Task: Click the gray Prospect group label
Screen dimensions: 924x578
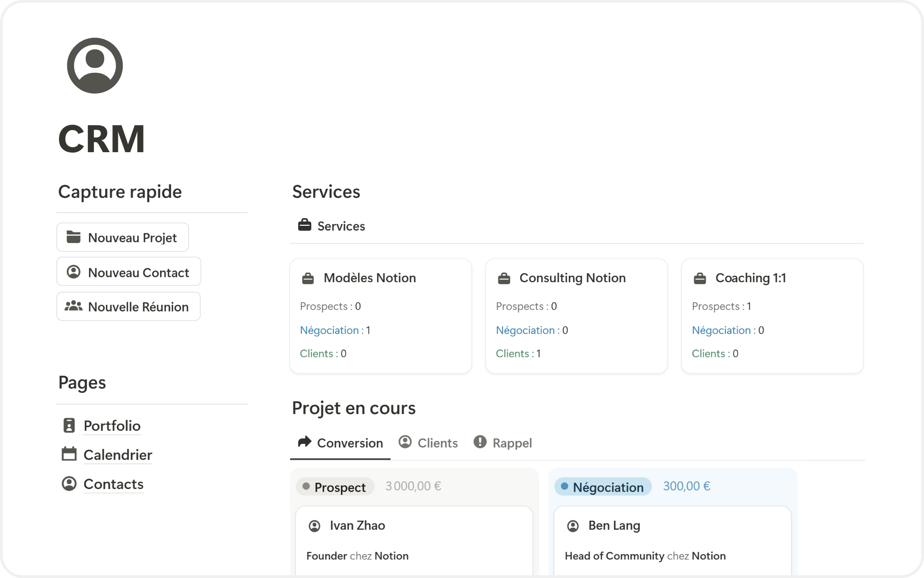Action: [x=335, y=487]
